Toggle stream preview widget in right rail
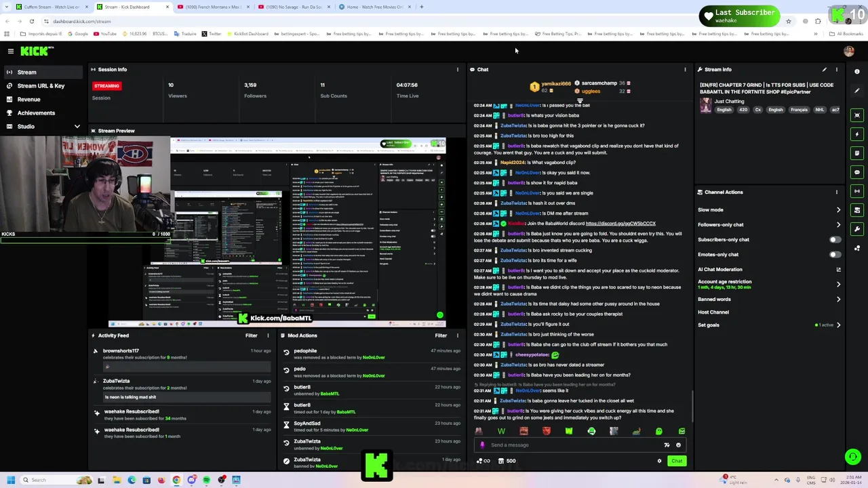The height and width of the screenshot is (488, 868). tap(857, 115)
